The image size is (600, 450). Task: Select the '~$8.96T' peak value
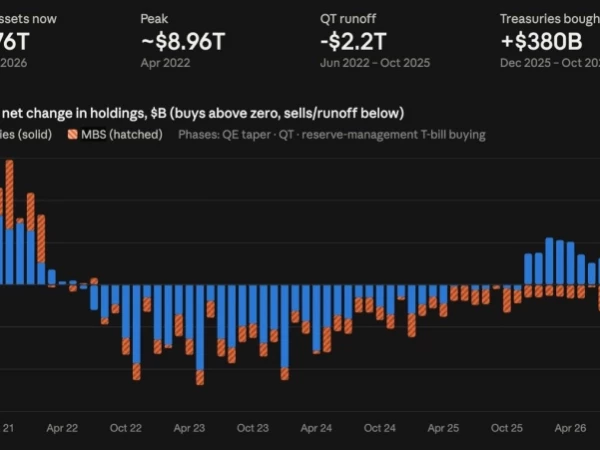click(183, 41)
